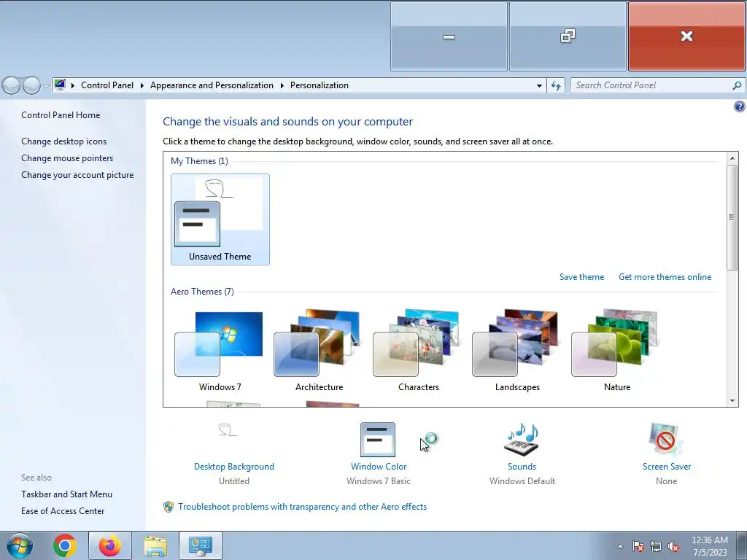
Task: Show hidden tray icons arrow
Action: (620, 546)
